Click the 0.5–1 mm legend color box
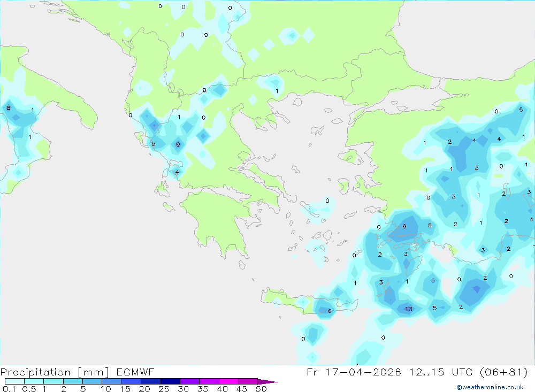535x392 pixels. coord(34,381)
